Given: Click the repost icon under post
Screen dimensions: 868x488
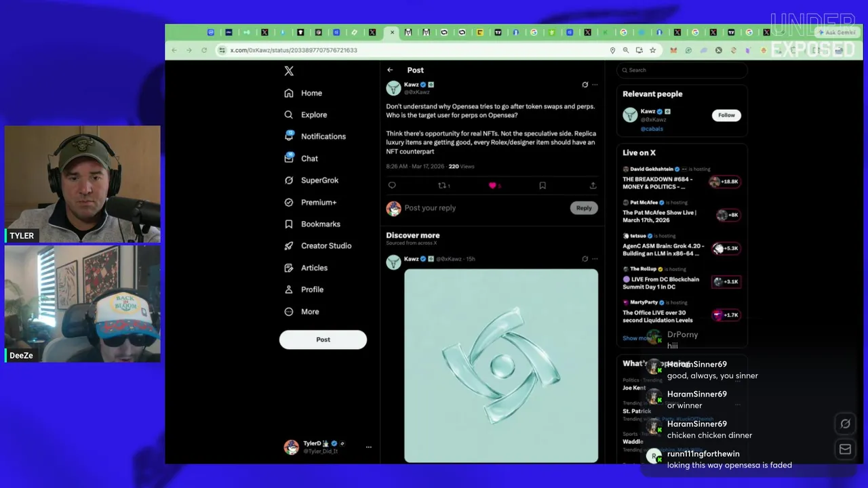Looking at the screenshot, I should coord(443,185).
